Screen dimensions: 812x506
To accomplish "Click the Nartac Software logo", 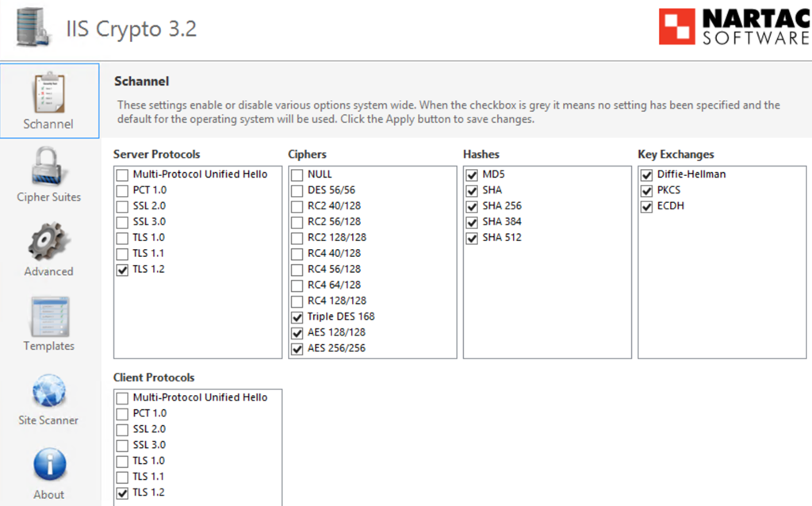I will 733,28.
